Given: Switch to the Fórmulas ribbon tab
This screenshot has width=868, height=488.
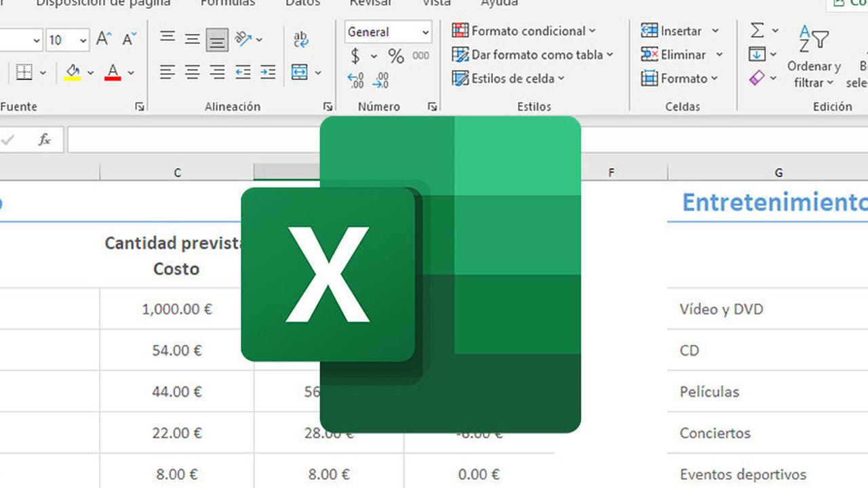Looking at the screenshot, I should tap(227, 4).
